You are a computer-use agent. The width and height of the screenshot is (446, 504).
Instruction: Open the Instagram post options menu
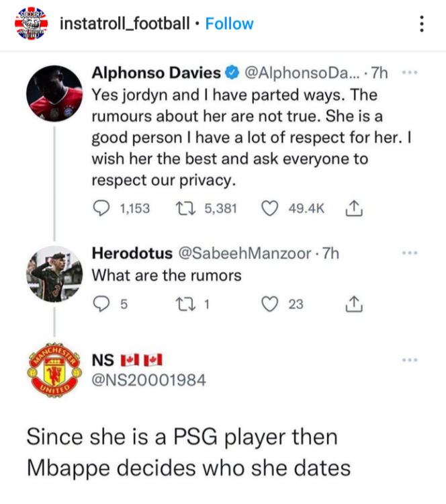pyautogui.click(x=421, y=24)
